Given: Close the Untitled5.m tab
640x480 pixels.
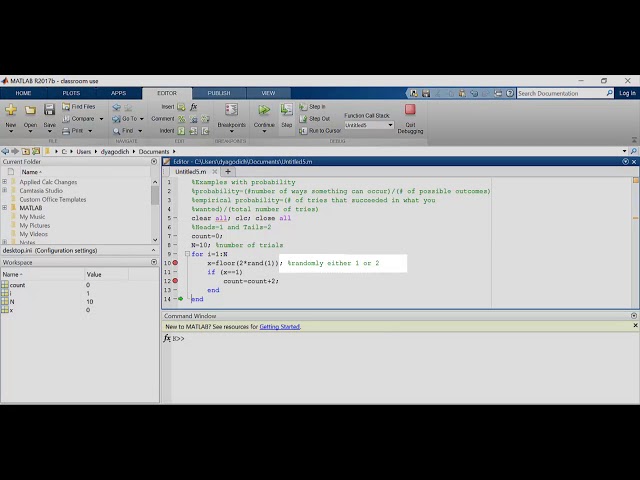Looking at the screenshot, I should coord(214,172).
